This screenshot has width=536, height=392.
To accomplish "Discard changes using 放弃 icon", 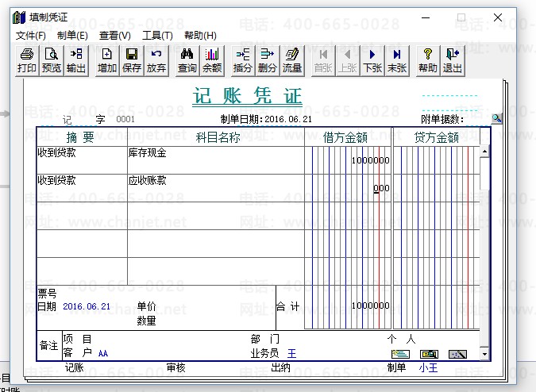I will (x=156, y=60).
